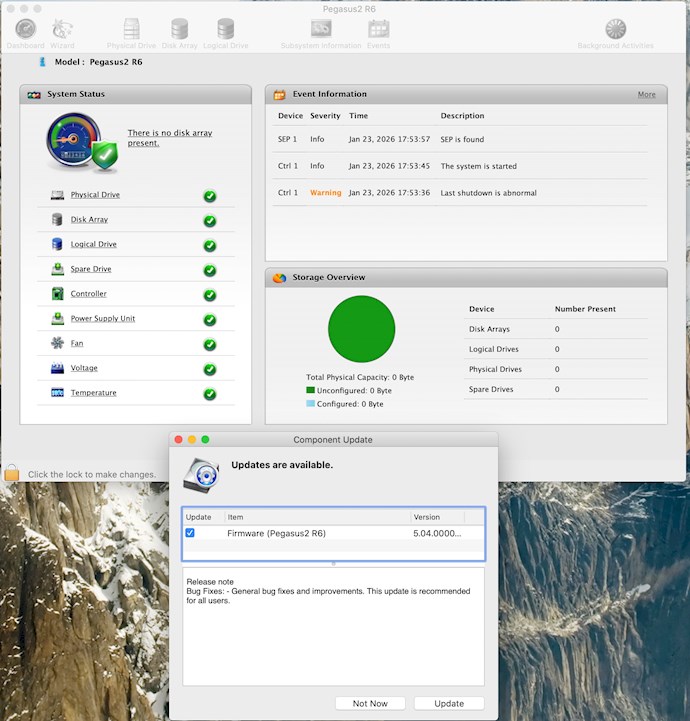Click the Update button
Screen dimensions: 690x721
(449, 703)
